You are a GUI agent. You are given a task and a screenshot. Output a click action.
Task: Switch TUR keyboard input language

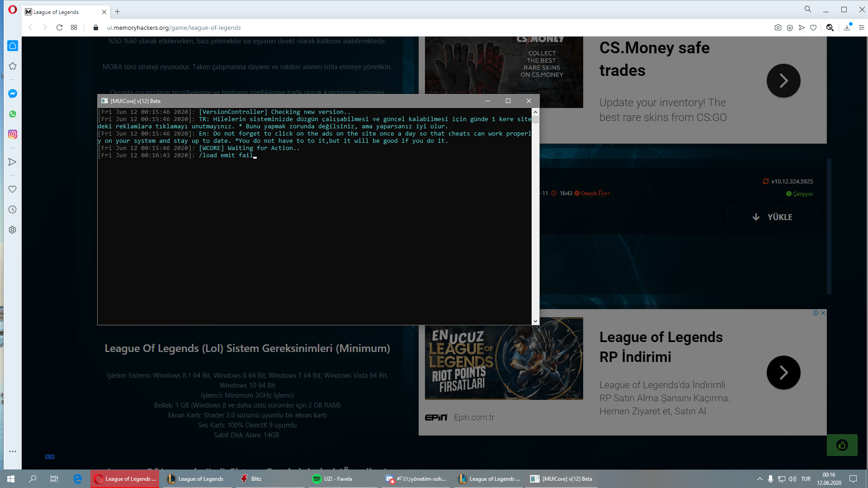coord(806,479)
